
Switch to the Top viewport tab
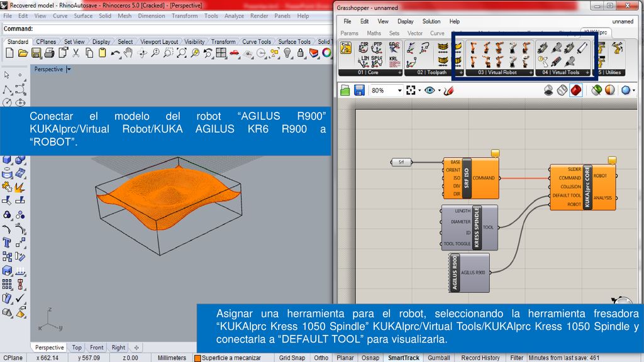[76, 348]
